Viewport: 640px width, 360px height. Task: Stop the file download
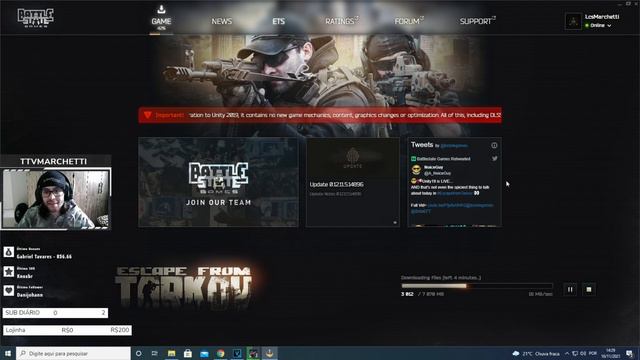pyautogui.click(x=589, y=289)
